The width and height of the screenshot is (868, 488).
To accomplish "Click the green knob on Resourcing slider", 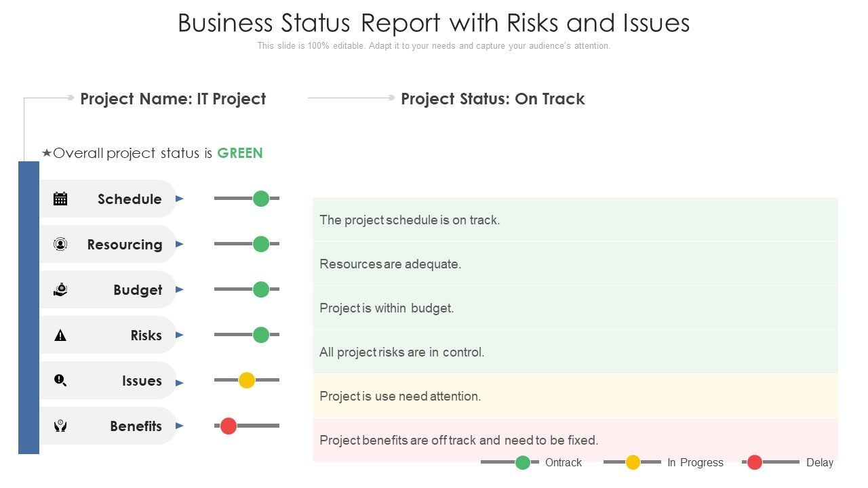I will tap(261, 244).
